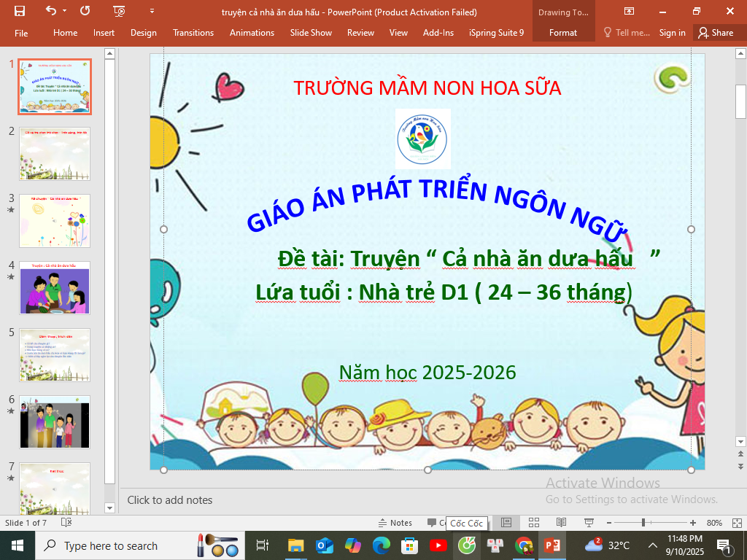Click the Repeat/Redo icon
The width and height of the screenshot is (747, 560).
coord(85,11)
